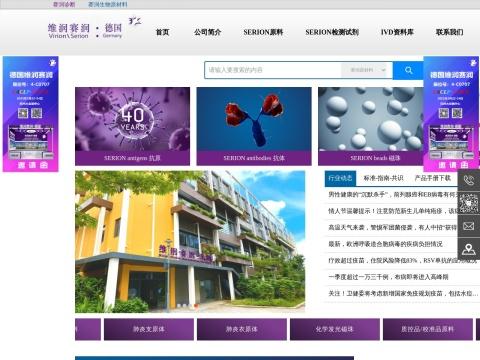Open the first top-bar link 赛润诊断

pyautogui.click(x=64, y=4)
